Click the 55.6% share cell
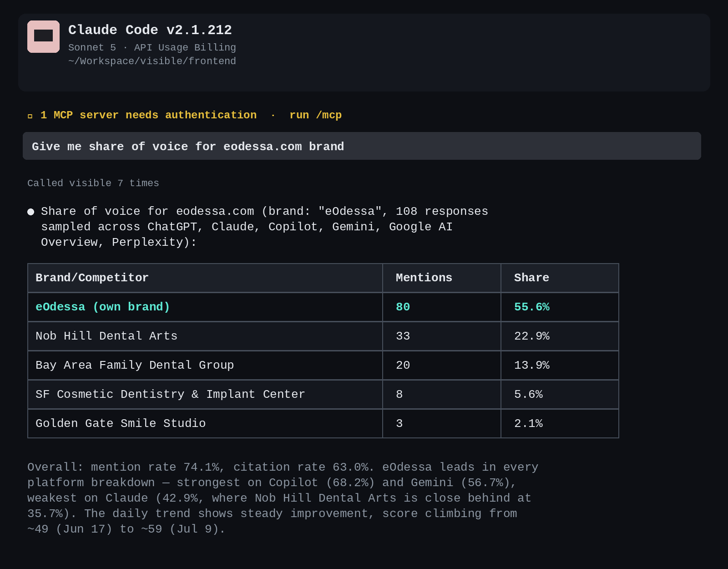 560,307
